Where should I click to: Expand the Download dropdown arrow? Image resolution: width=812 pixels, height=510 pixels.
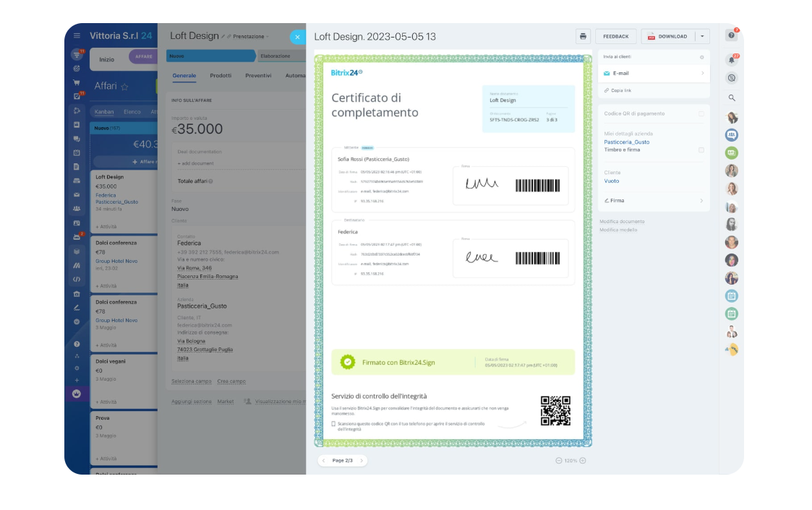click(x=702, y=36)
